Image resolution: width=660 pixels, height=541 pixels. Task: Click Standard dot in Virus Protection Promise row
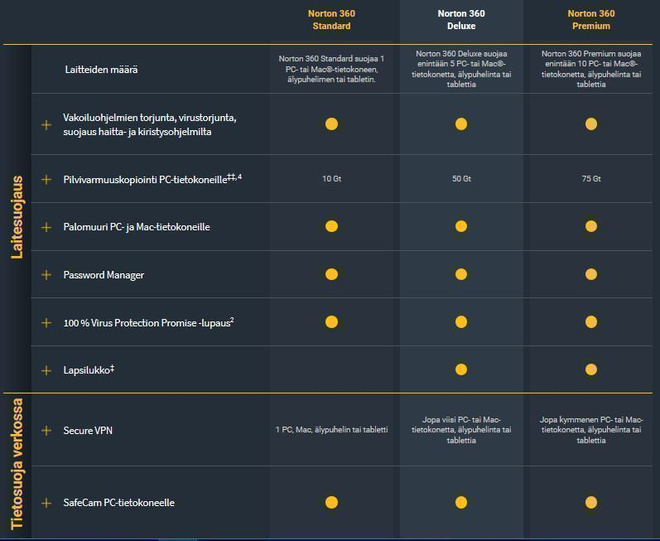coord(332,322)
